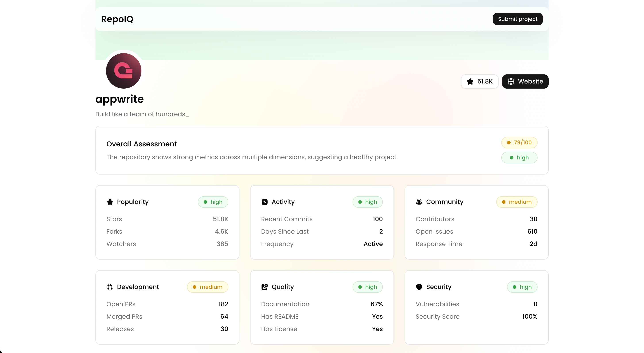The height and width of the screenshot is (353, 644).
Task: Click the 79/100 score badge
Action: click(519, 143)
